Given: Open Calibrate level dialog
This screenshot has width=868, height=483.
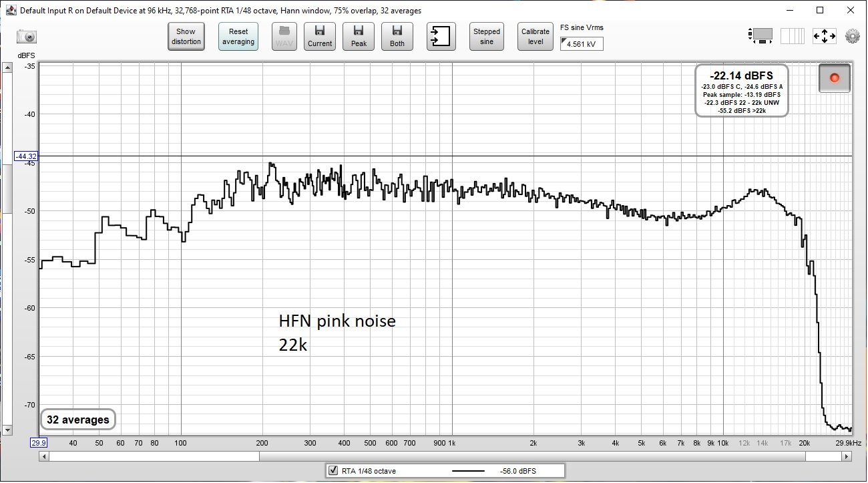Looking at the screenshot, I should (535, 36).
